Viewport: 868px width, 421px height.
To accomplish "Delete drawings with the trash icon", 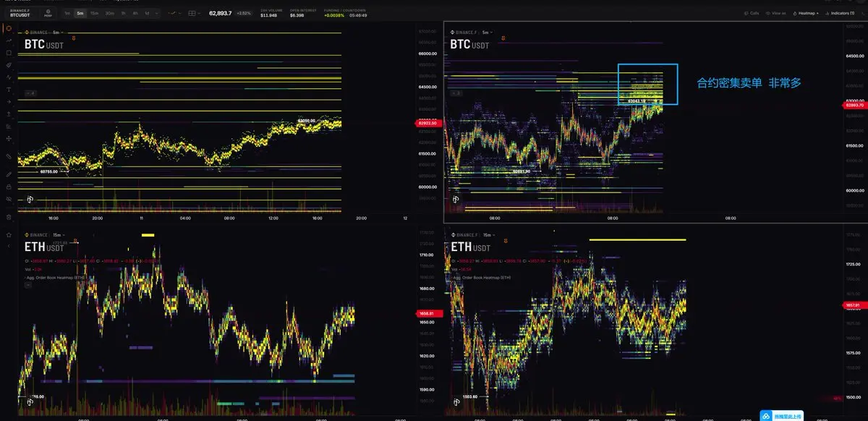I will [x=8, y=217].
